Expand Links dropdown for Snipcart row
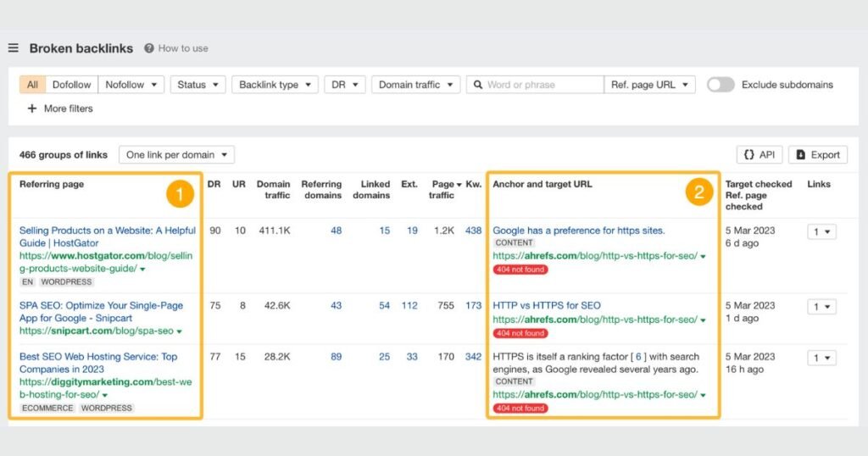Viewport: 868px width, 456px height. click(x=821, y=307)
